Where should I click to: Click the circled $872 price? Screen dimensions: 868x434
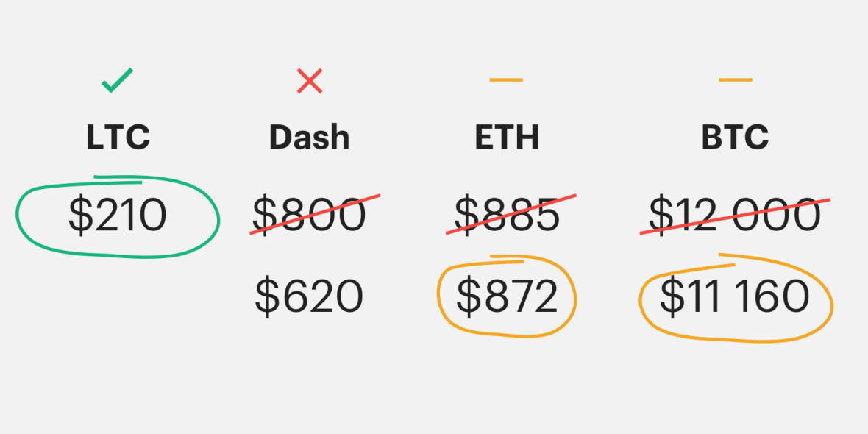click(507, 296)
